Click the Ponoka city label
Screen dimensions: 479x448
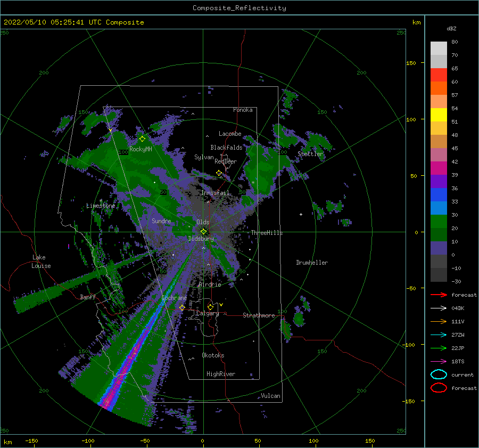click(x=243, y=110)
